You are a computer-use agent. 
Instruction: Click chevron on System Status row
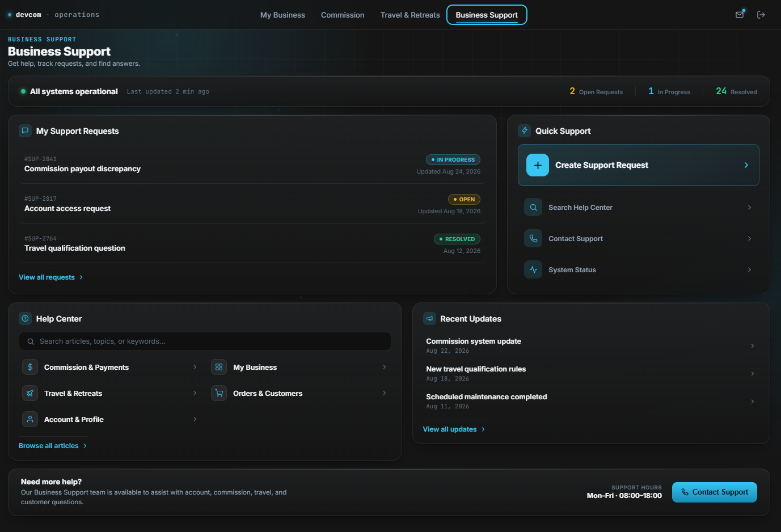(x=749, y=270)
